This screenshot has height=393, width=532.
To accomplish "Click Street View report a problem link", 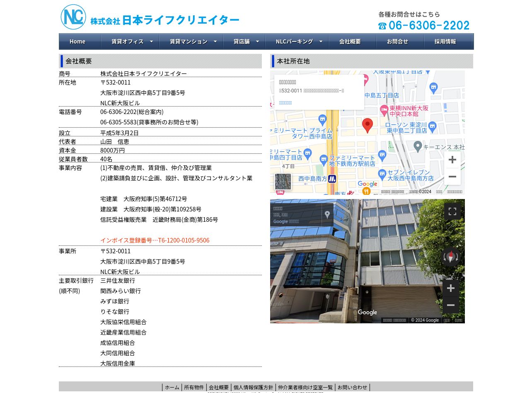I will click(458, 320).
